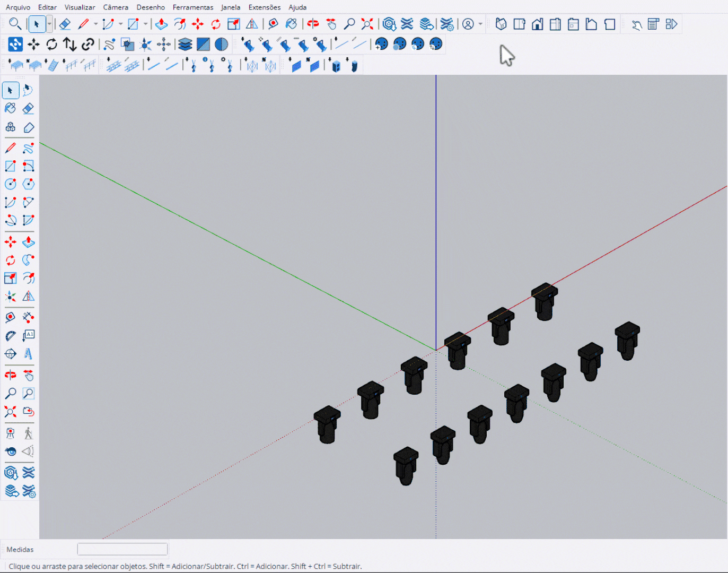Click the Medidas input field
728x573 pixels.
pos(122,549)
